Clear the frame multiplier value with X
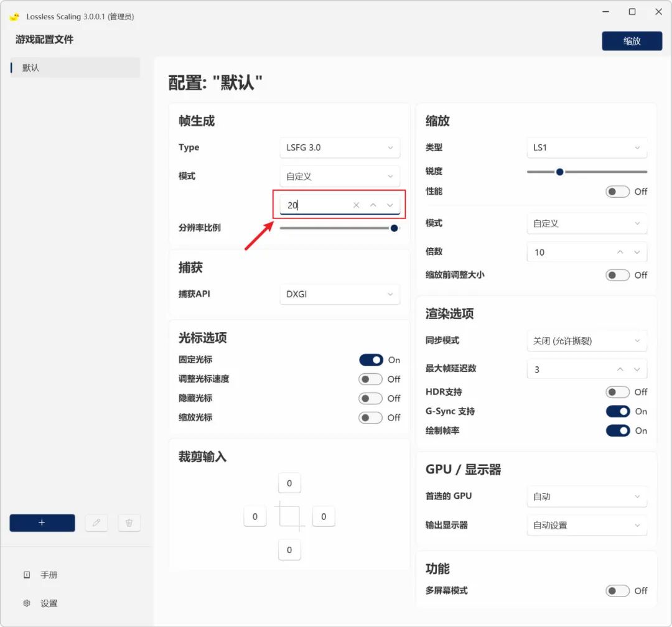 pyautogui.click(x=356, y=205)
